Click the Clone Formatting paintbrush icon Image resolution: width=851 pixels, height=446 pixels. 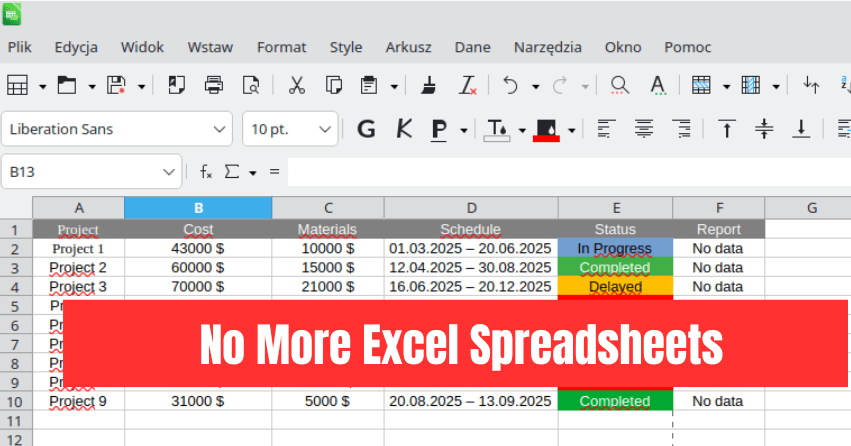coord(428,86)
